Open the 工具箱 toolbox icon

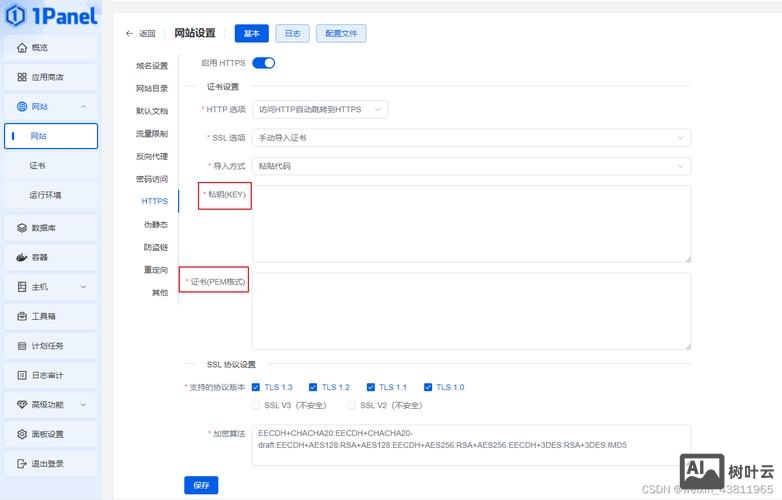21,316
